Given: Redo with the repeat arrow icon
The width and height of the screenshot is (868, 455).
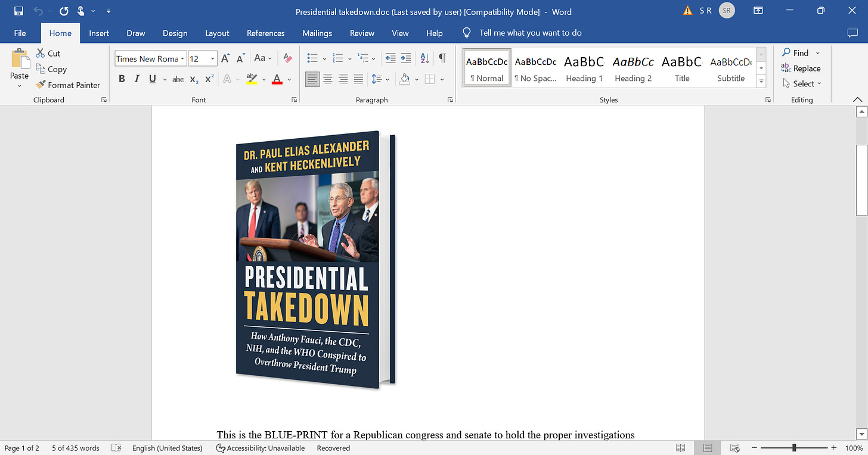Looking at the screenshot, I should [x=64, y=11].
